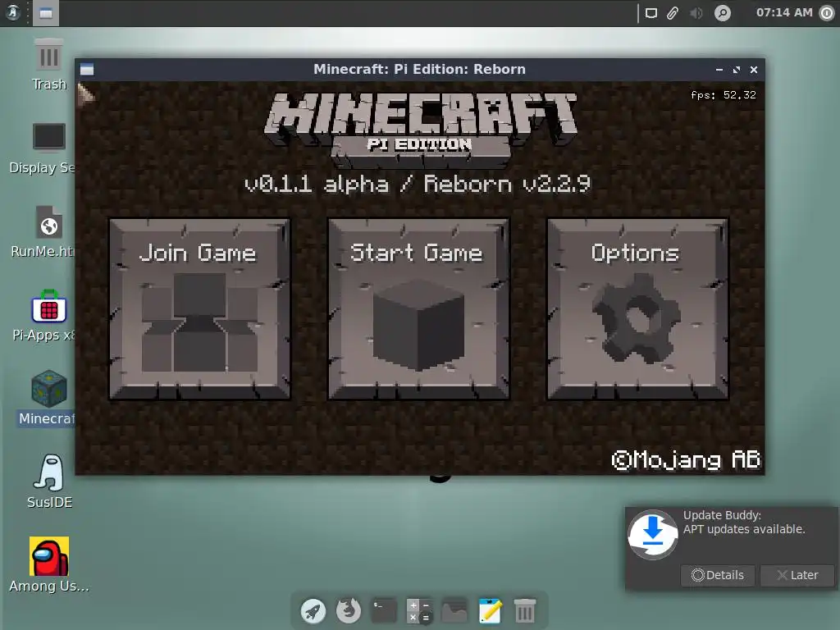The height and width of the screenshot is (630, 840).
Task: Click the Minecraft: Pi Edition: Reborn title bar
Action: [419, 70]
